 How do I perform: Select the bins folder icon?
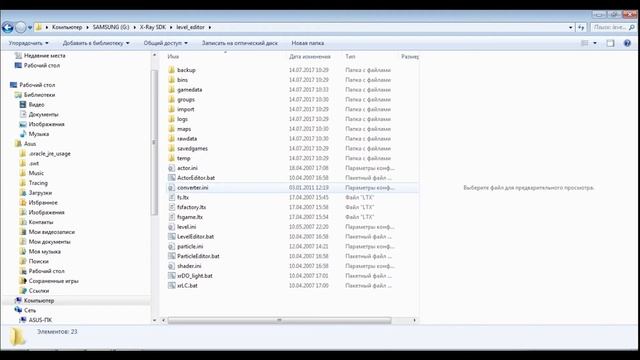171,80
